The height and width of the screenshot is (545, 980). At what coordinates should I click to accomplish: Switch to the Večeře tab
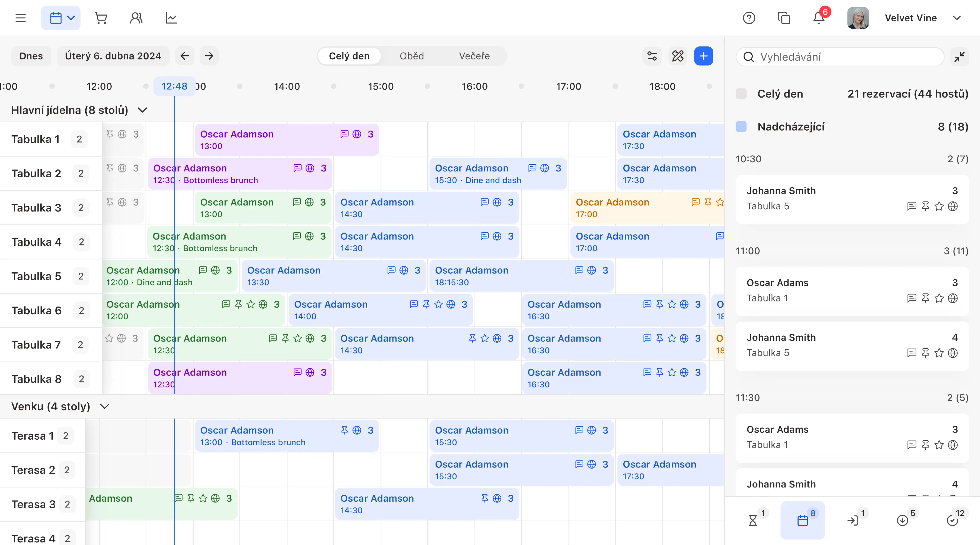point(474,56)
